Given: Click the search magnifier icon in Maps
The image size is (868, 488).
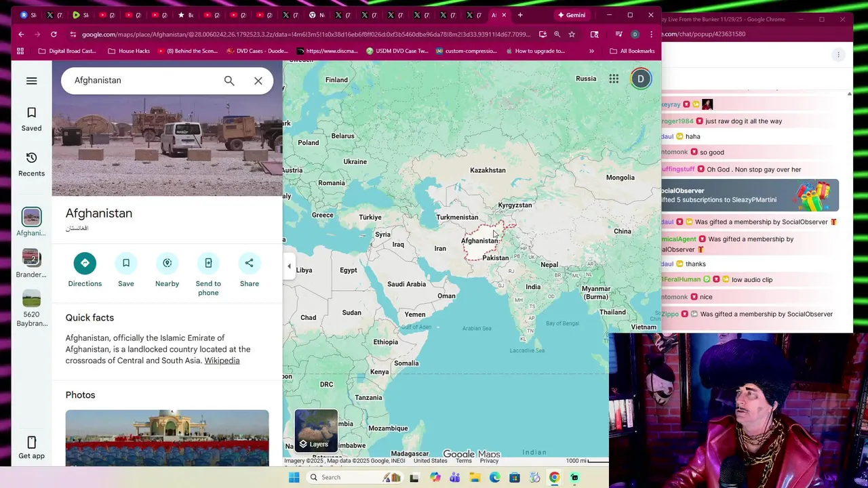Looking at the screenshot, I should pyautogui.click(x=229, y=81).
